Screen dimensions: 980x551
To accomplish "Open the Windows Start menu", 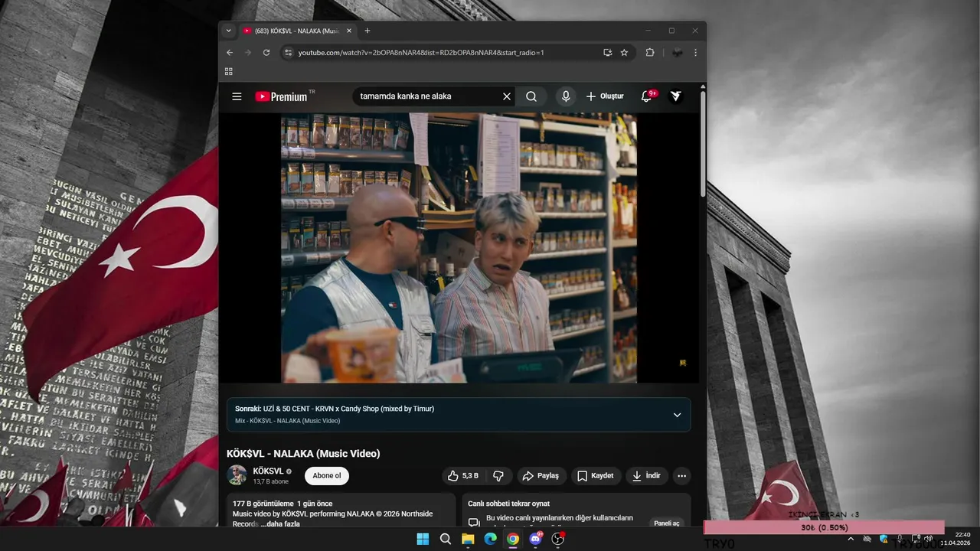I will coord(423,539).
